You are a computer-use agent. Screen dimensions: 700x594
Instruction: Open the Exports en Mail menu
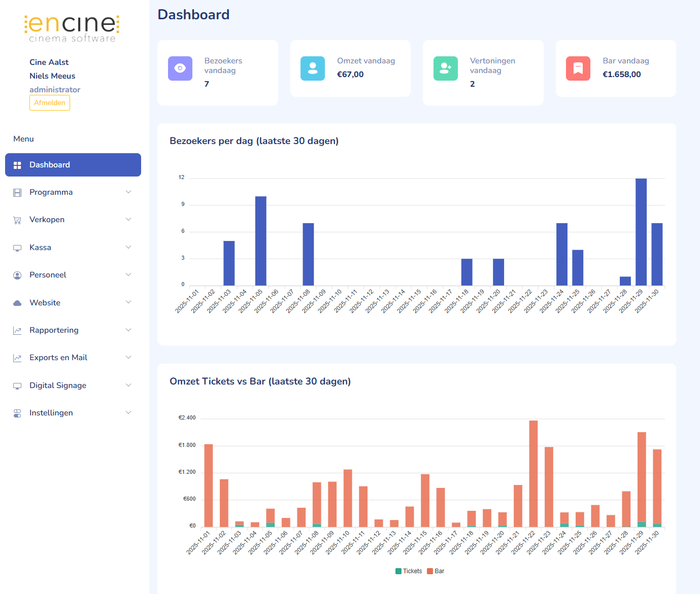(x=58, y=358)
